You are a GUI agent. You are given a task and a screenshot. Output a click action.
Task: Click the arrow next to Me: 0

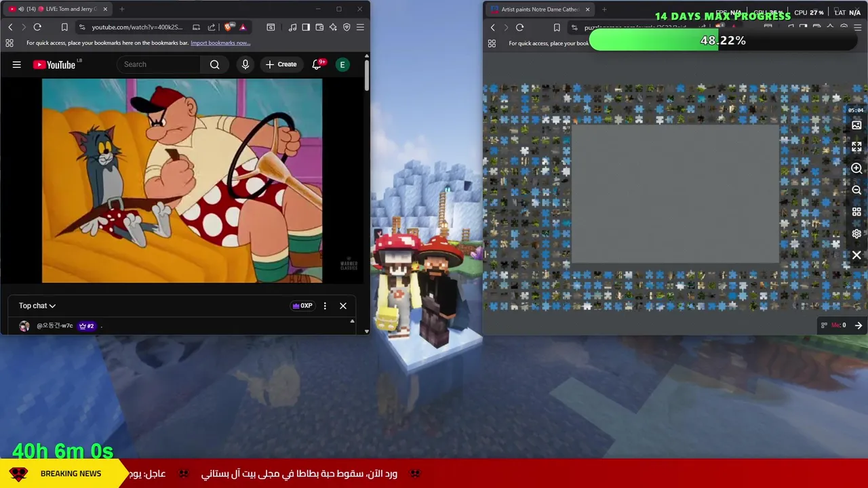859,325
